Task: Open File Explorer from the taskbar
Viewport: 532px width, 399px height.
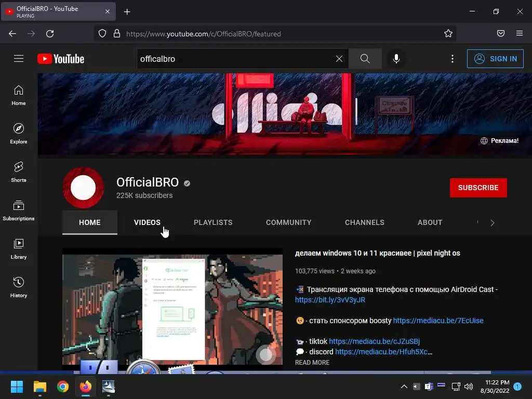Action: 39,387
